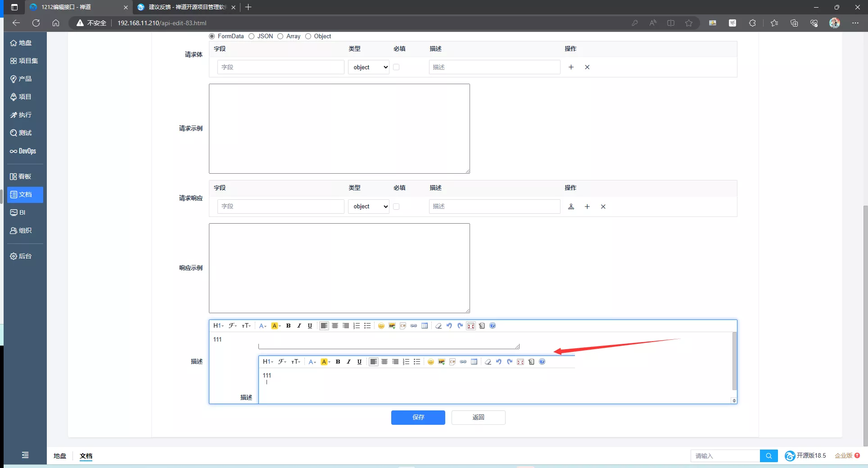Open font family dropdown in the outer toolbar

(233, 326)
